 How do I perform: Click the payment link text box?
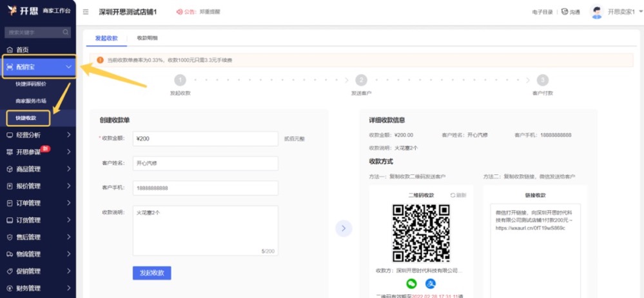click(x=535, y=251)
